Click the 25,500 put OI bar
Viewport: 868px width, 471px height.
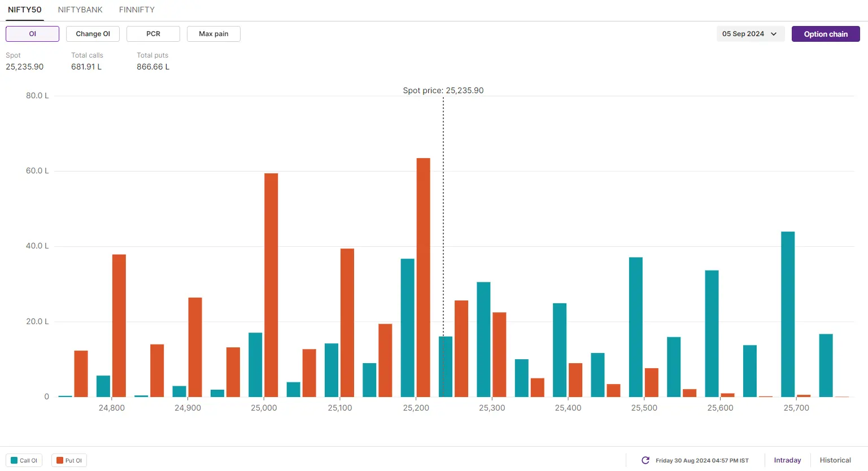pos(652,382)
